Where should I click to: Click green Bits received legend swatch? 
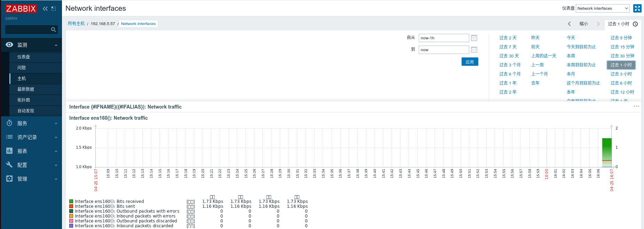click(71, 201)
